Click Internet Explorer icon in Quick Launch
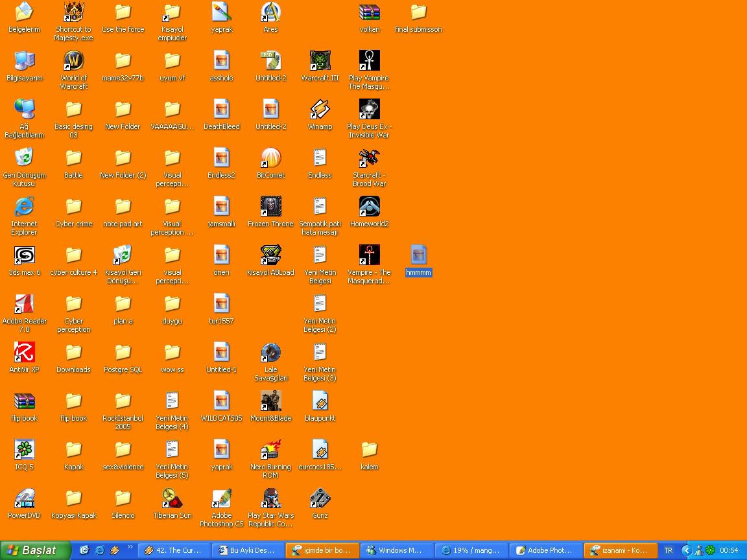 (x=99, y=550)
